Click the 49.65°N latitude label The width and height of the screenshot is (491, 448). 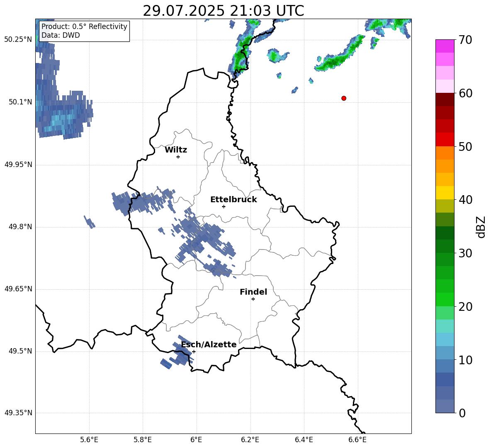(x=18, y=289)
